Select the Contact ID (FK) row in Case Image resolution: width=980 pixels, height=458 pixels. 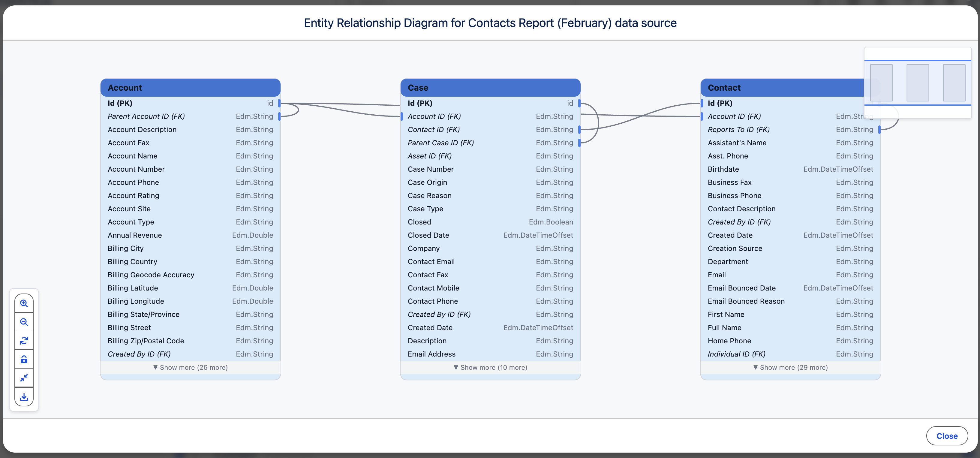point(490,130)
